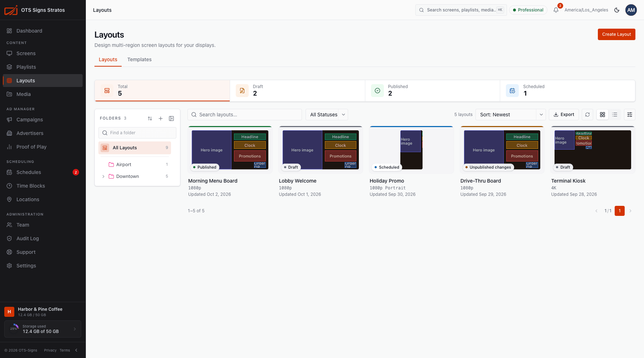The image size is (644, 358).
Task: Open the AM user avatar menu
Action: [631, 10]
